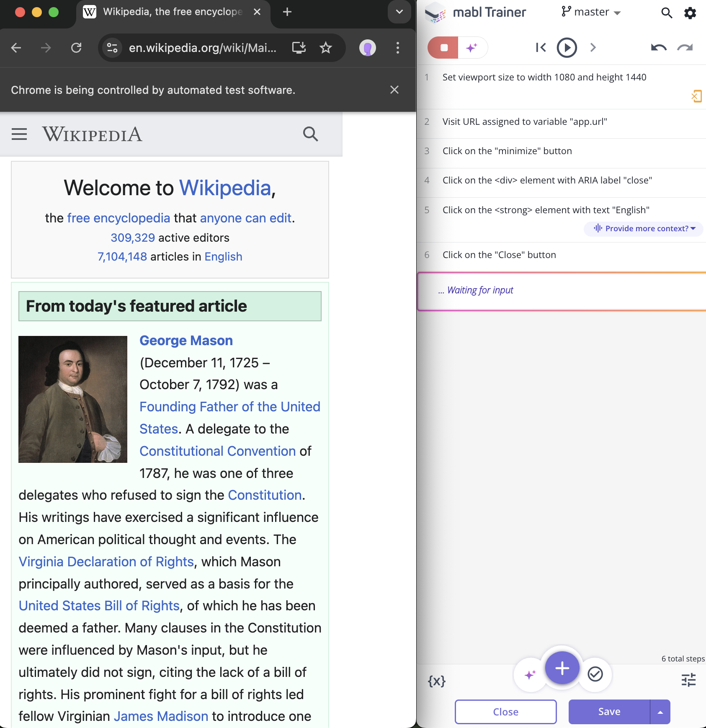
Task: Skip back to the first step
Action: point(541,48)
